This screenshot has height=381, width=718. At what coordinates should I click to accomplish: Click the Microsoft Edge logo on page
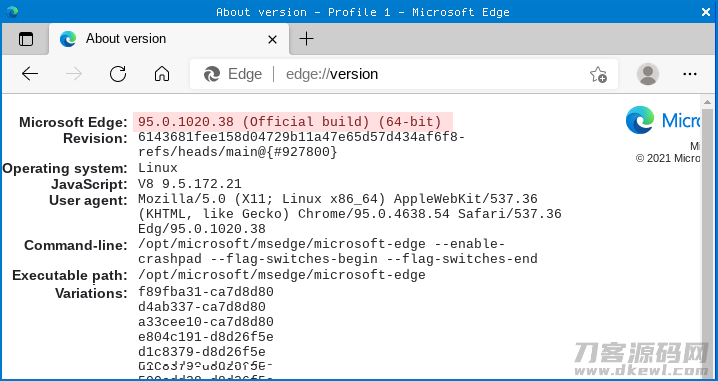tap(640, 120)
